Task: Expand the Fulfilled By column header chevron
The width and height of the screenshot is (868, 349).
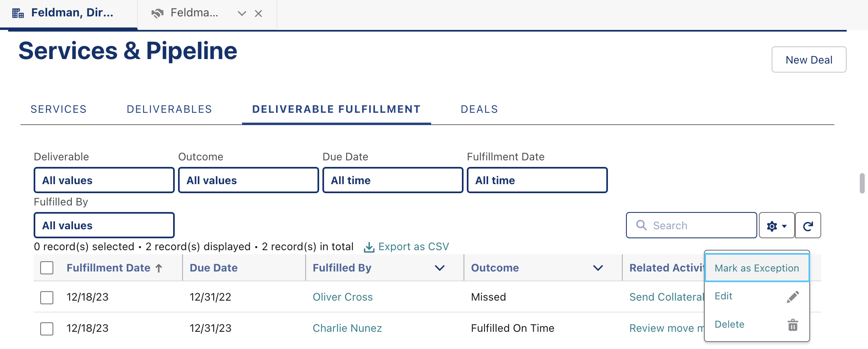Action: (440, 268)
